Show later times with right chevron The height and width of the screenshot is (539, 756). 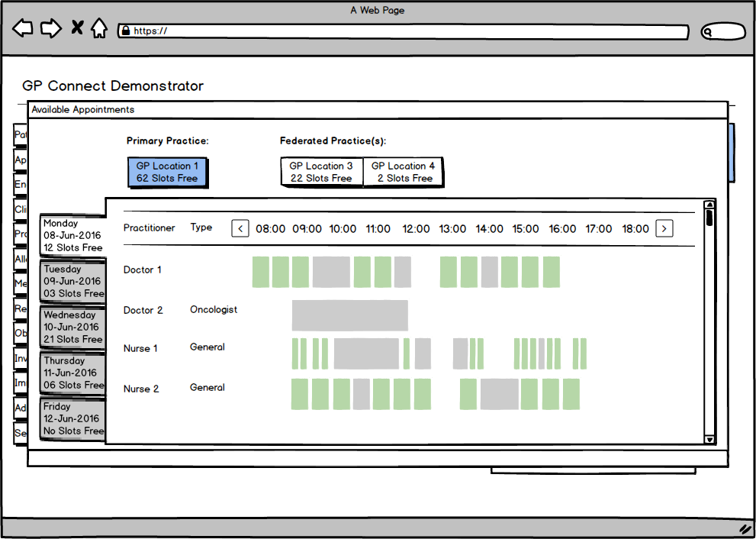664,228
